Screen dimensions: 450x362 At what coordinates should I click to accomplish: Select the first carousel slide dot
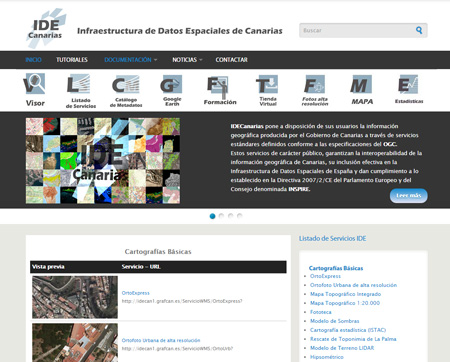click(212, 216)
